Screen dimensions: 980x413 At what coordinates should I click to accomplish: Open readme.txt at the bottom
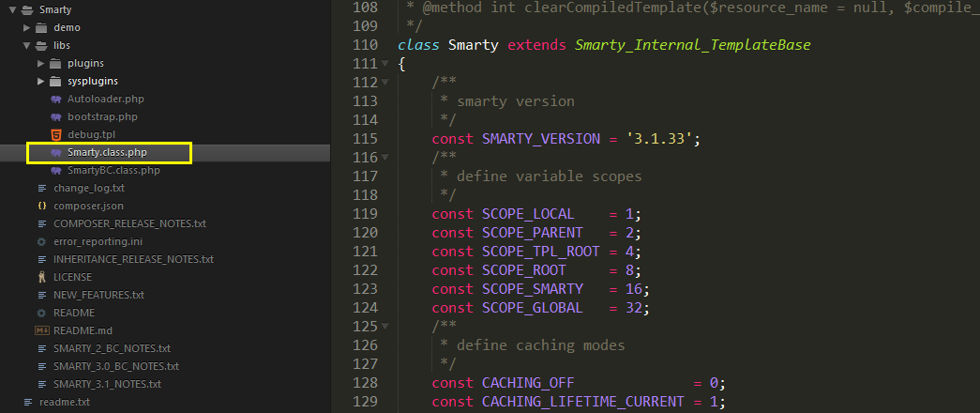(65, 402)
